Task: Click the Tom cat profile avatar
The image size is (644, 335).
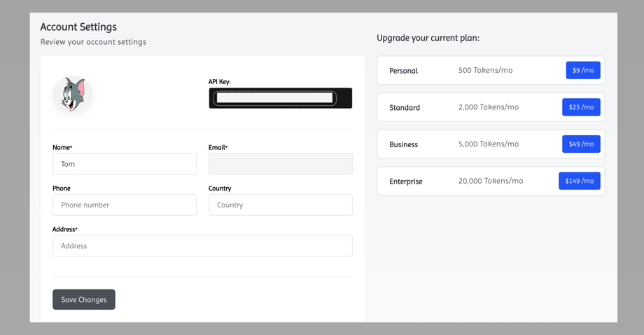Action: (x=73, y=95)
